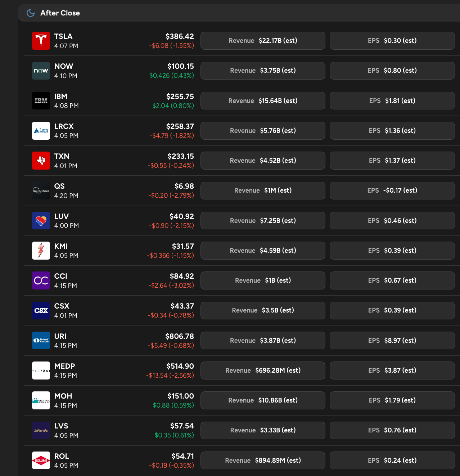Screen dimensions: 460x476
Task: Open the United Rentals logo icon
Action: 41,341
